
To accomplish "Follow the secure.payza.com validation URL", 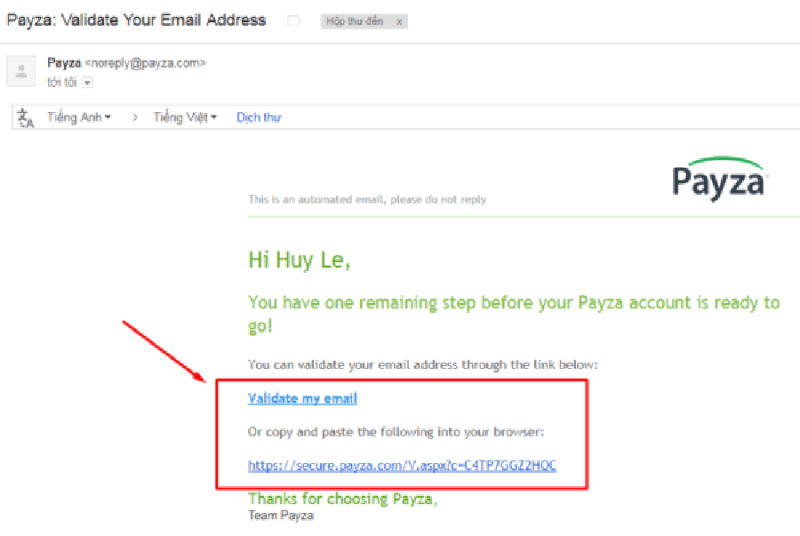I will point(402,465).
